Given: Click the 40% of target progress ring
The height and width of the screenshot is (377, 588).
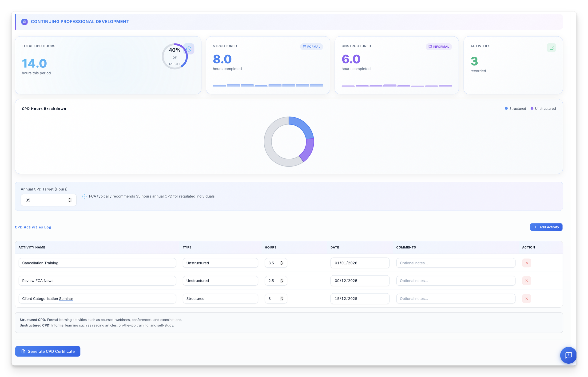Looking at the screenshot, I should point(174,57).
